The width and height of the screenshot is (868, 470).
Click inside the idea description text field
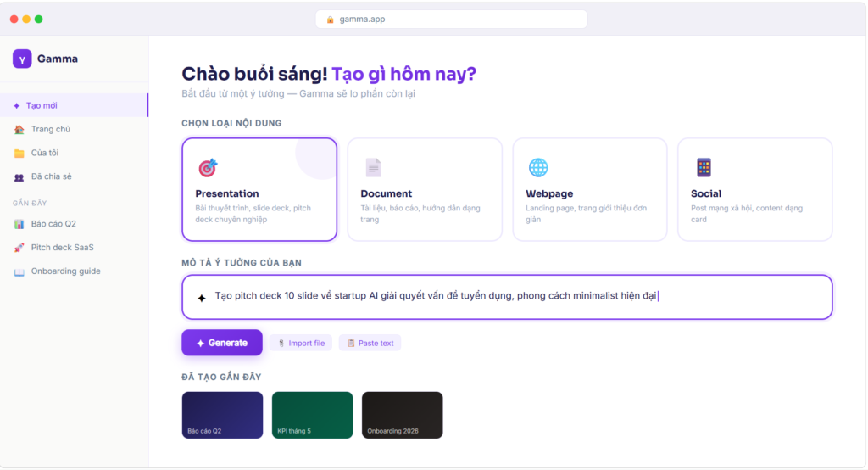[x=507, y=297]
